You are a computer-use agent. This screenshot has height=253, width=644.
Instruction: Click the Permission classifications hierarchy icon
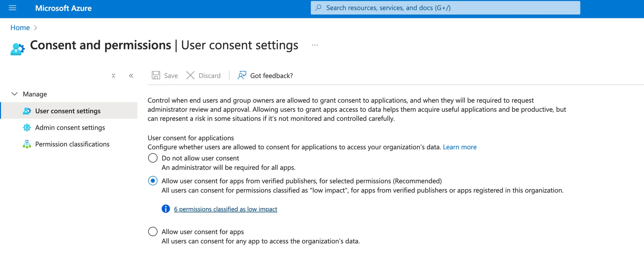point(27,144)
